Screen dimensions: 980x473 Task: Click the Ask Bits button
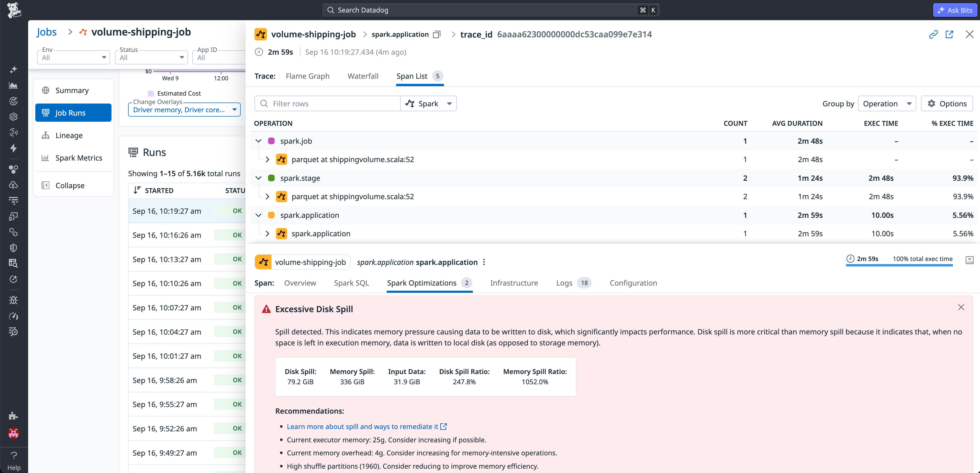pyautogui.click(x=955, y=10)
